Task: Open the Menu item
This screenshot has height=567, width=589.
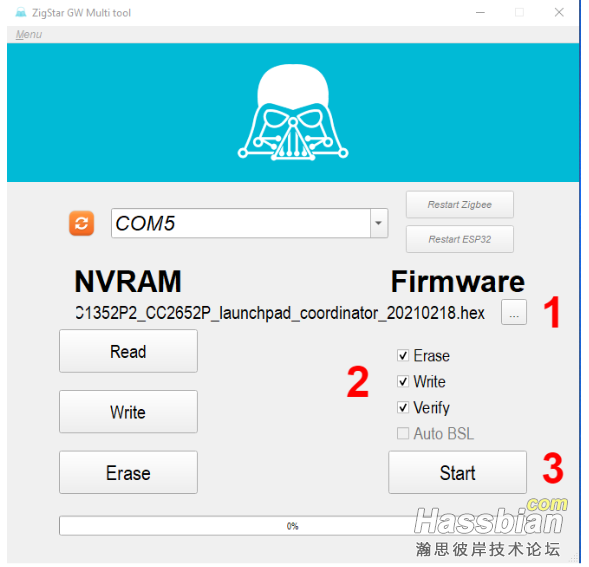Action: (x=29, y=35)
